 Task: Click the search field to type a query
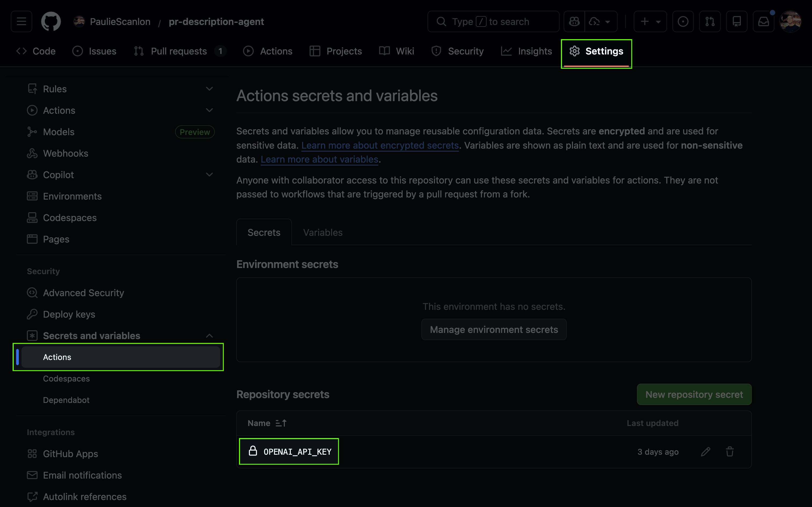click(493, 21)
